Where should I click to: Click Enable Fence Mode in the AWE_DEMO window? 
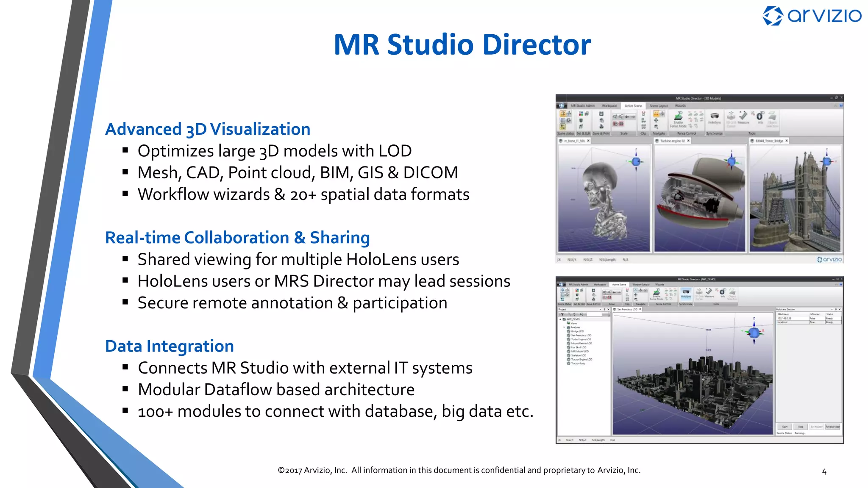(x=657, y=294)
